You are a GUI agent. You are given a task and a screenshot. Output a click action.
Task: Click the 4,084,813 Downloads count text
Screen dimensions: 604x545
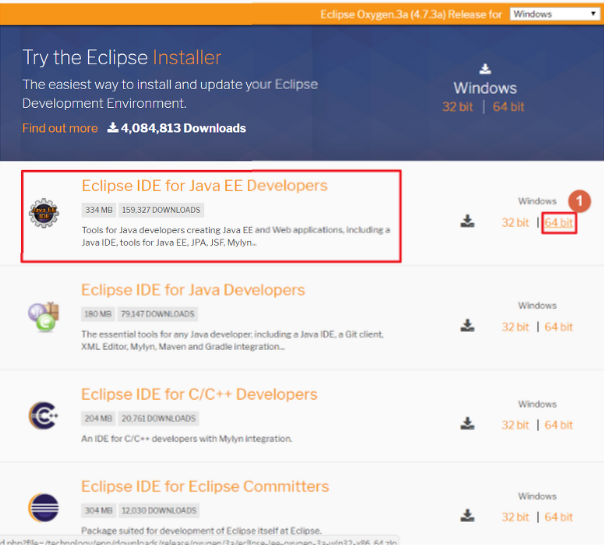[183, 128]
